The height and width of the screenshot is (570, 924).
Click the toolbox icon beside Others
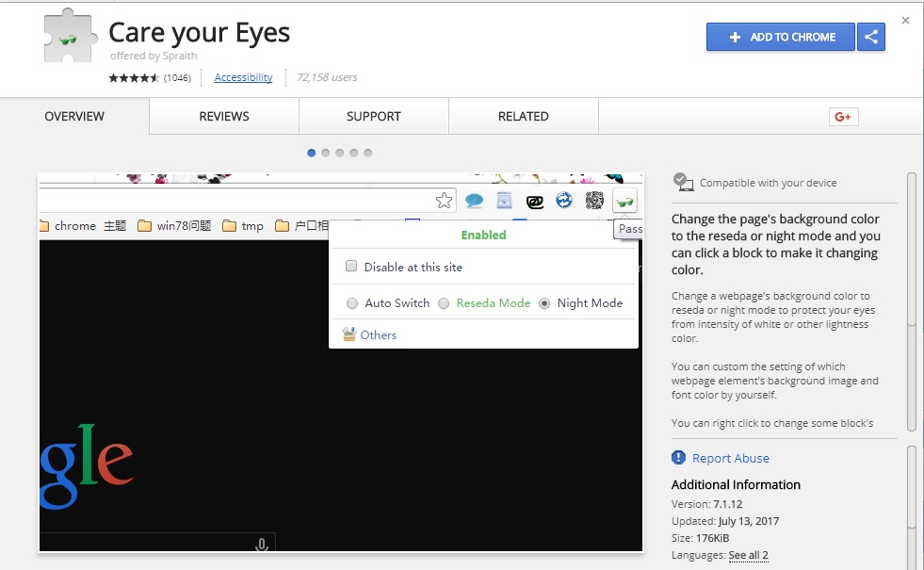pyautogui.click(x=349, y=334)
